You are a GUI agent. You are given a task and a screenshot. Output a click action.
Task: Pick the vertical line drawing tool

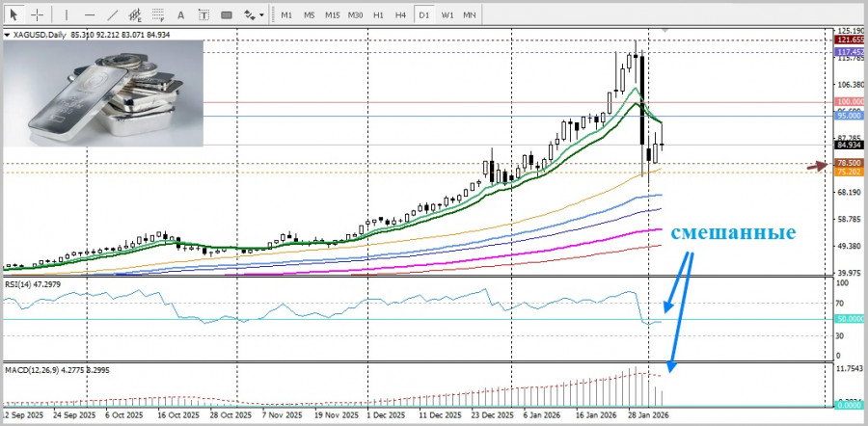tap(67, 14)
